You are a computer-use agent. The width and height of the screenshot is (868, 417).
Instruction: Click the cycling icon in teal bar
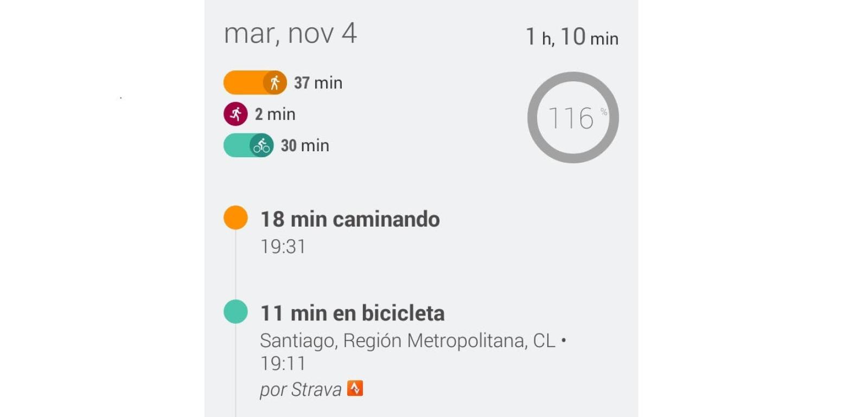pos(261,145)
